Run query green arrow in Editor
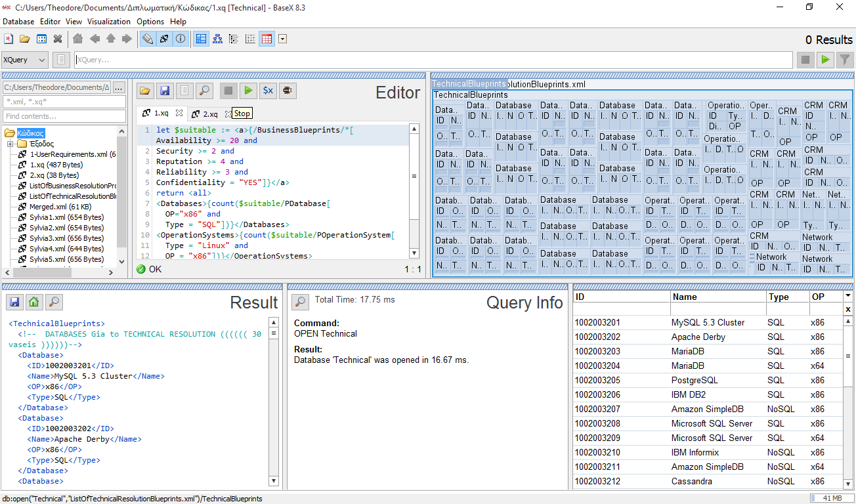Screen dimensions: 856x504 tap(248, 91)
